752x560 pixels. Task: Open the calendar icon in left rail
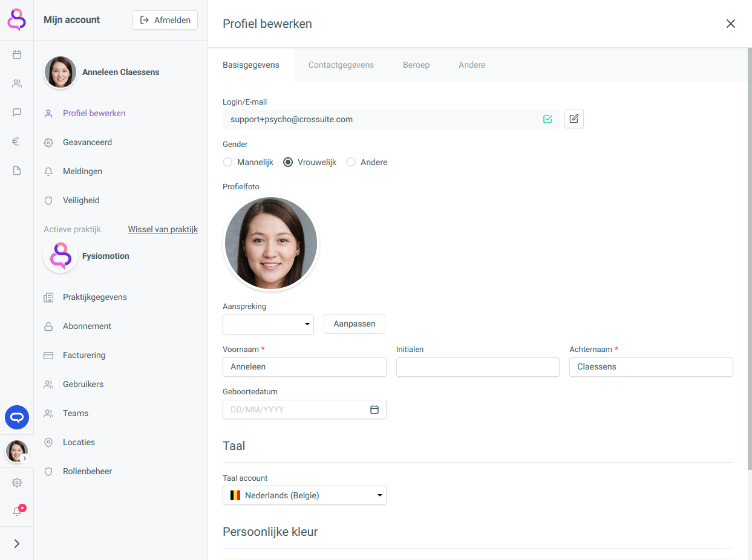pos(17,54)
